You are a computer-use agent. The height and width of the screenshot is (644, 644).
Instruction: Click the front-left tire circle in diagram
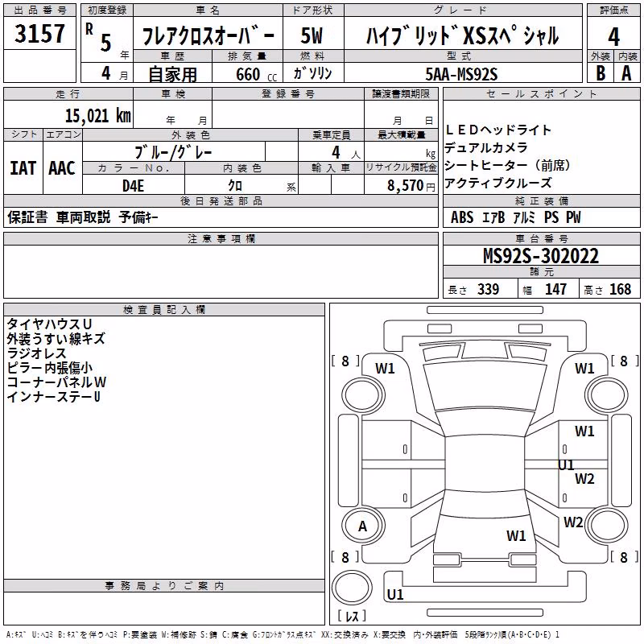point(363,395)
